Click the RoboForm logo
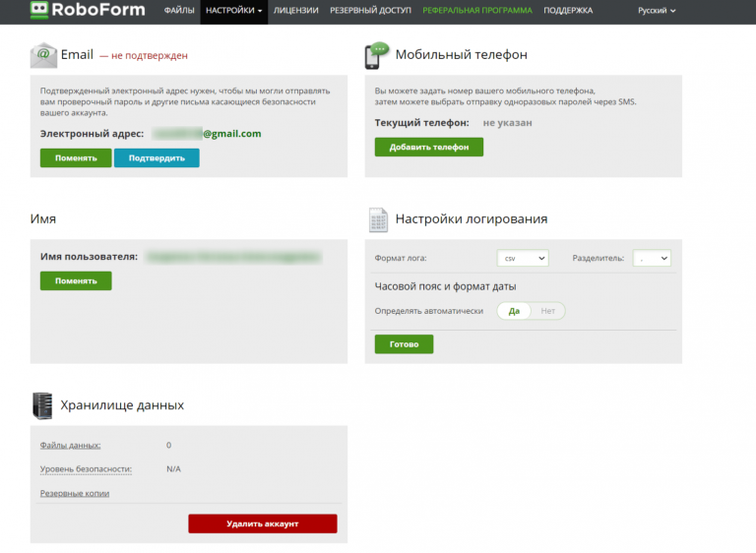The image size is (756, 553). [x=88, y=10]
